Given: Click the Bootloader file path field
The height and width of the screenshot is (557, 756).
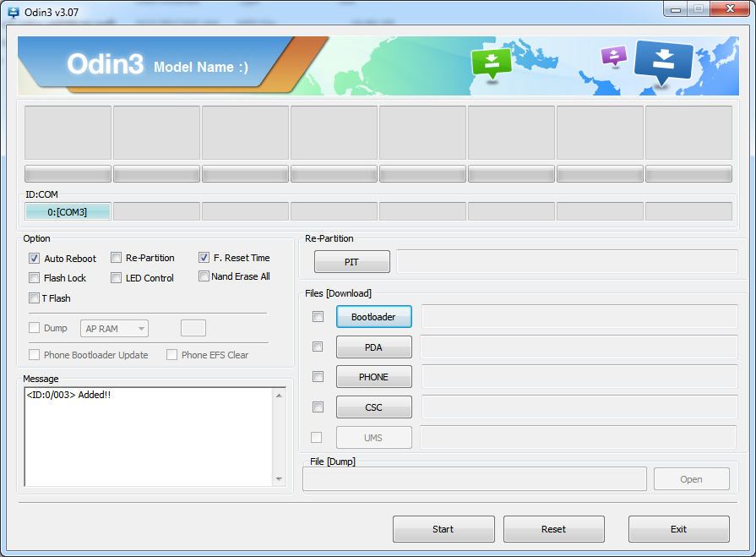Looking at the screenshot, I should tap(579, 316).
